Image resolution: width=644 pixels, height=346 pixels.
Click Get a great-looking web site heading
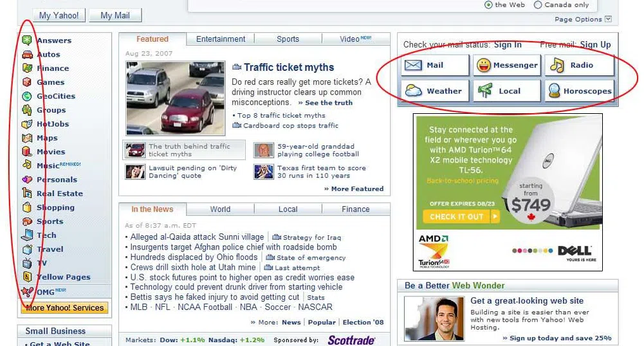click(x=527, y=301)
